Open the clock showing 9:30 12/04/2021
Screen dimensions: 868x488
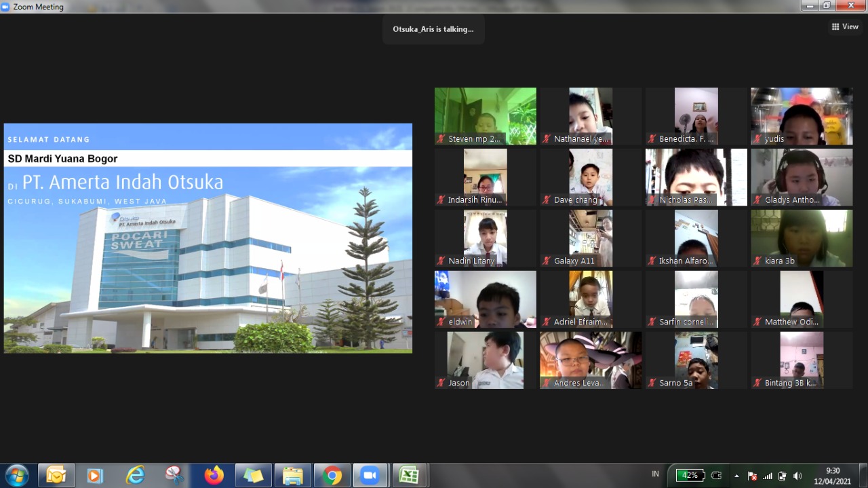coord(833,476)
